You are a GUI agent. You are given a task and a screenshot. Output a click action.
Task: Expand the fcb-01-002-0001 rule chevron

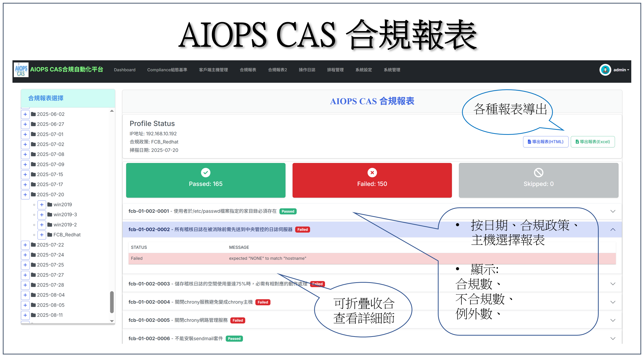[x=613, y=211]
